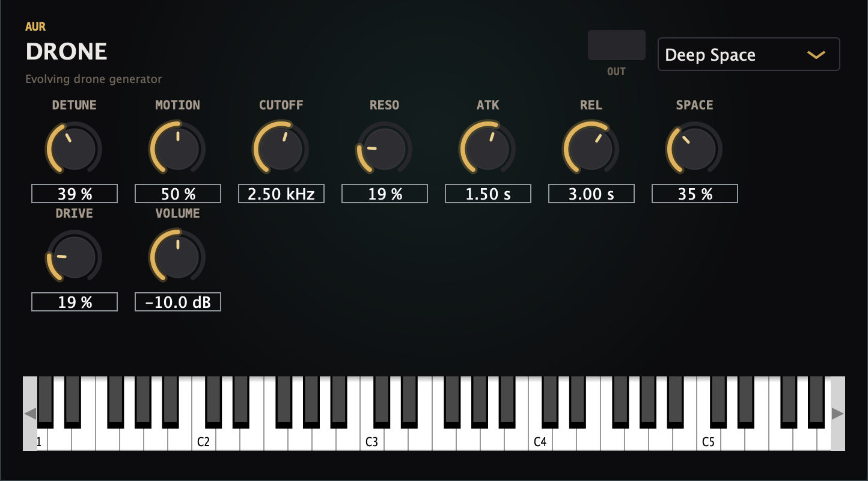Click the DETUNE knob
Viewport: 868px width, 481px height.
[74, 149]
